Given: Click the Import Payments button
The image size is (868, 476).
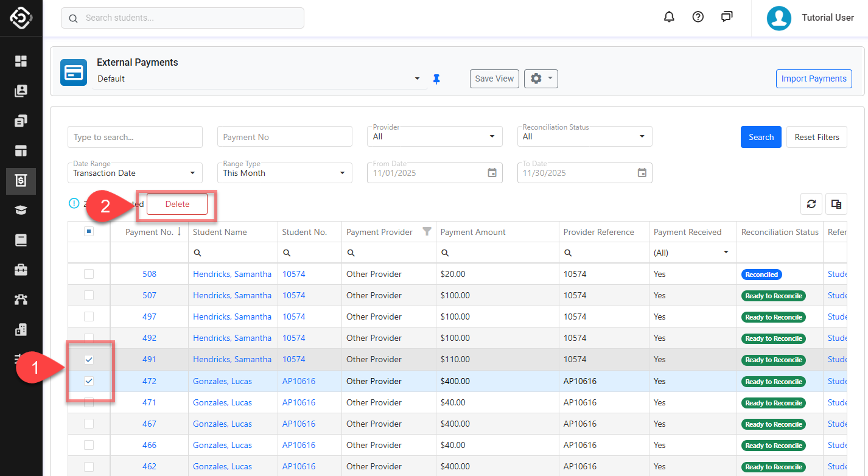Looking at the screenshot, I should click(x=813, y=79).
